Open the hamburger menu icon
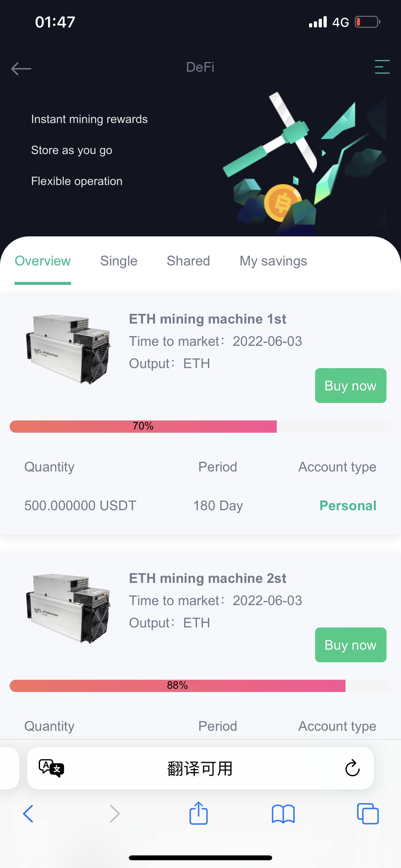 point(382,67)
